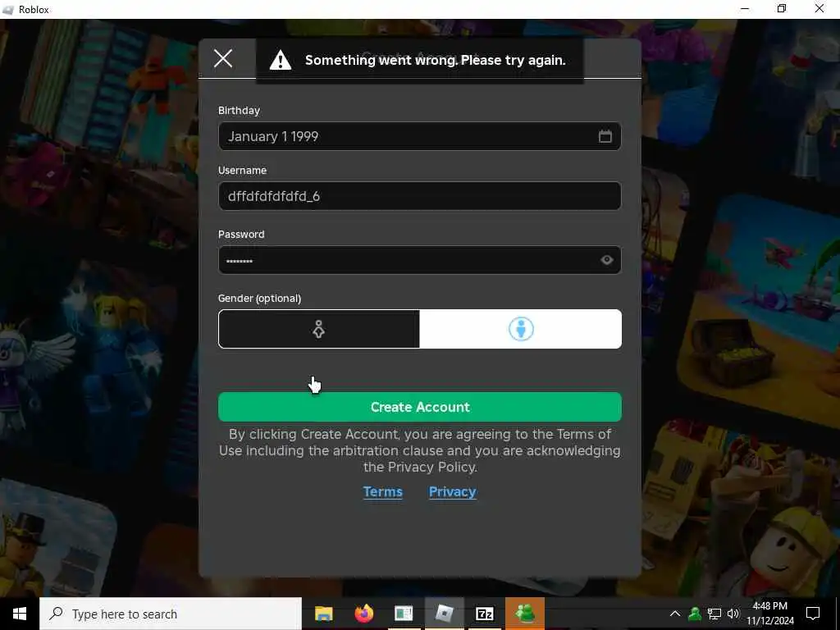840x630 pixels.
Task: Click the Username label text
Action: coord(242,171)
